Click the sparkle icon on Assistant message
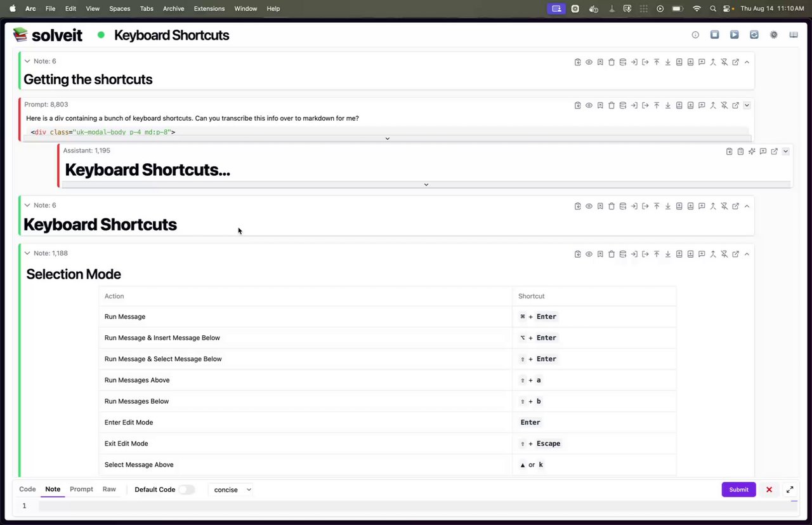This screenshot has height=525, width=812. point(752,152)
